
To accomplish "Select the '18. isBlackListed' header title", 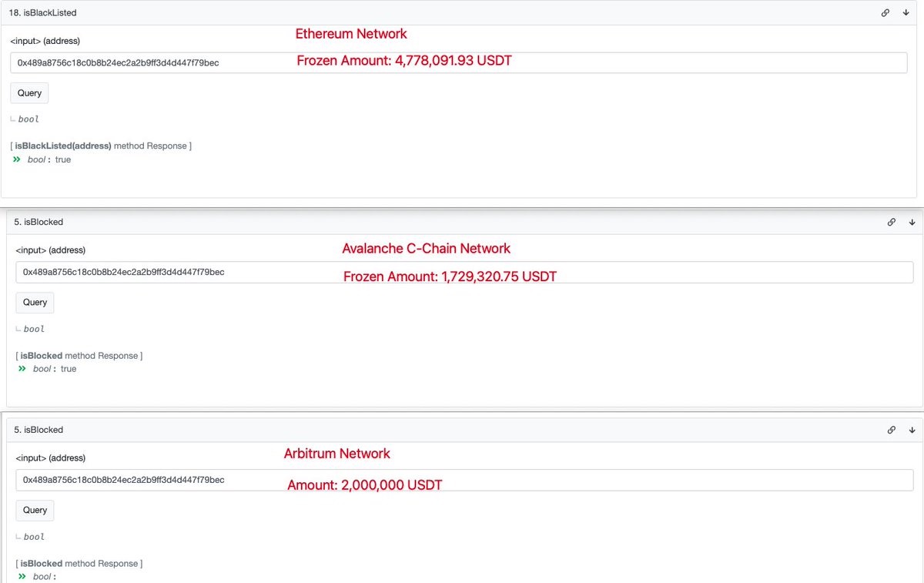I will (43, 13).
